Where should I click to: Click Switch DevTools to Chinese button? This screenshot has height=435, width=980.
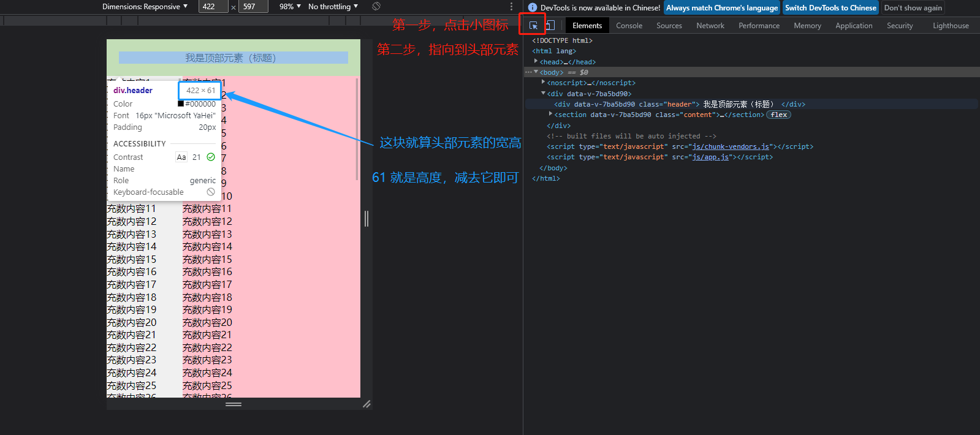coord(830,8)
